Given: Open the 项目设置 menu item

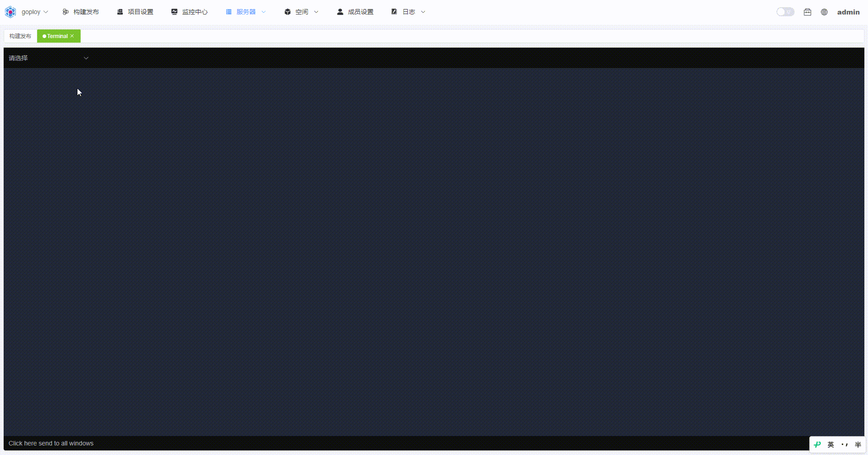Looking at the screenshot, I should [135, 12].
